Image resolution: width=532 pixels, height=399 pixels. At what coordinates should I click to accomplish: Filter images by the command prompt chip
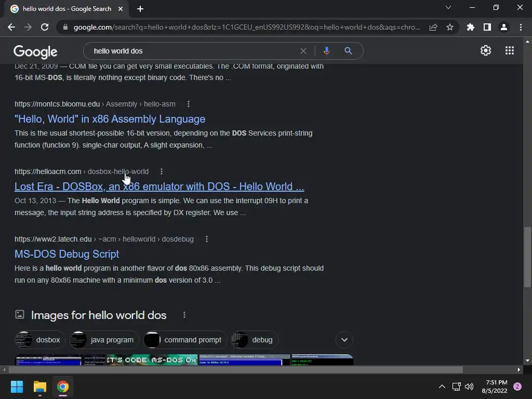click(x=185, y=340)
